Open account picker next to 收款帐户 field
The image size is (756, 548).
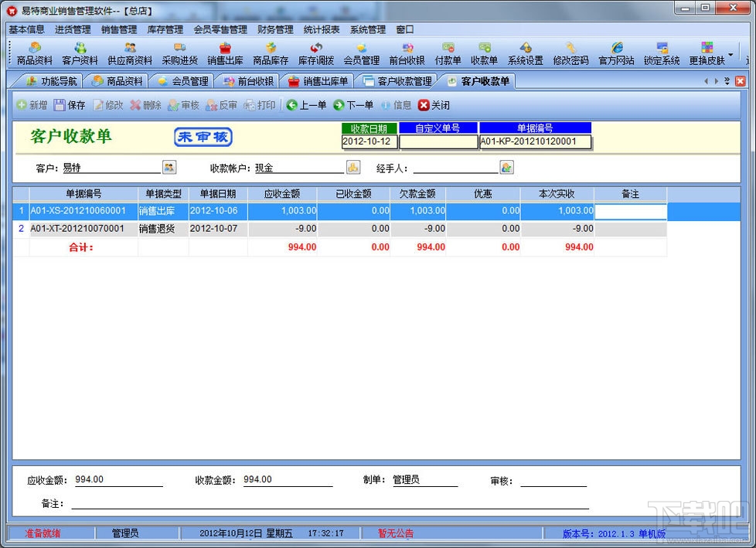coord(353,167)
